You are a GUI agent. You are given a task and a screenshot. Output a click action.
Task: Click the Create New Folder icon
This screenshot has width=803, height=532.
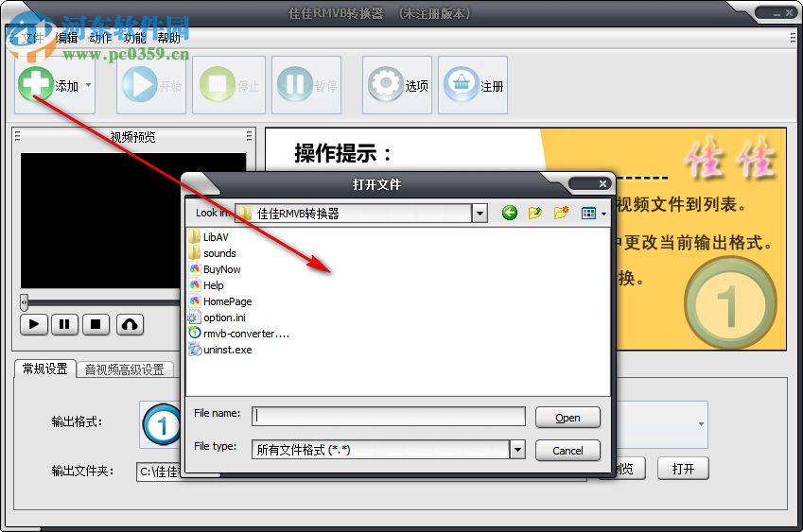click(561, 213)
